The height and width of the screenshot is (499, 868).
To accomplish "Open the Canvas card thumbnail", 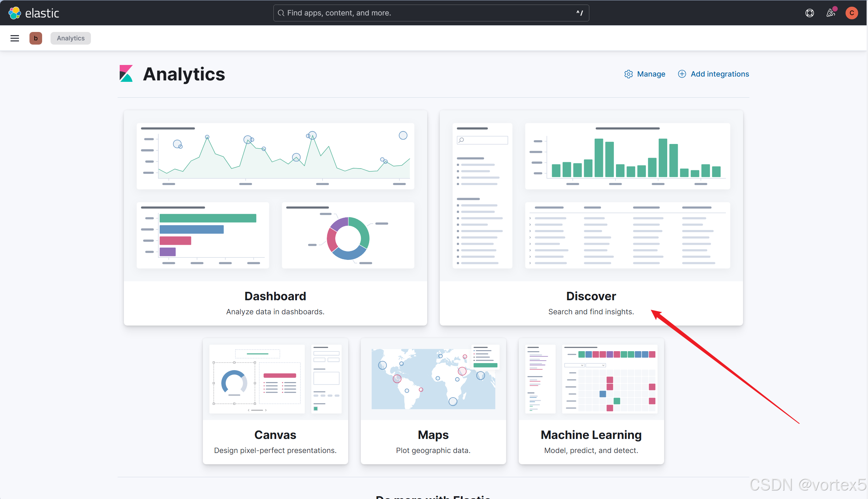I will point(275,379).
